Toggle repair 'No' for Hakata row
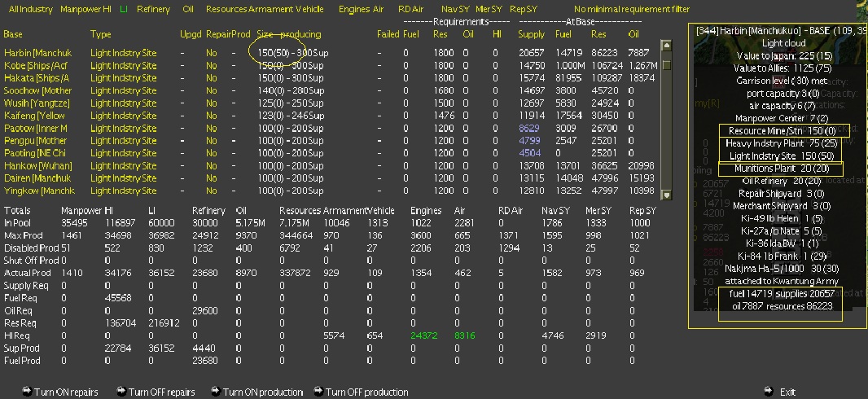The width and height of the screenshot is (868, 399). pos(211,78)
